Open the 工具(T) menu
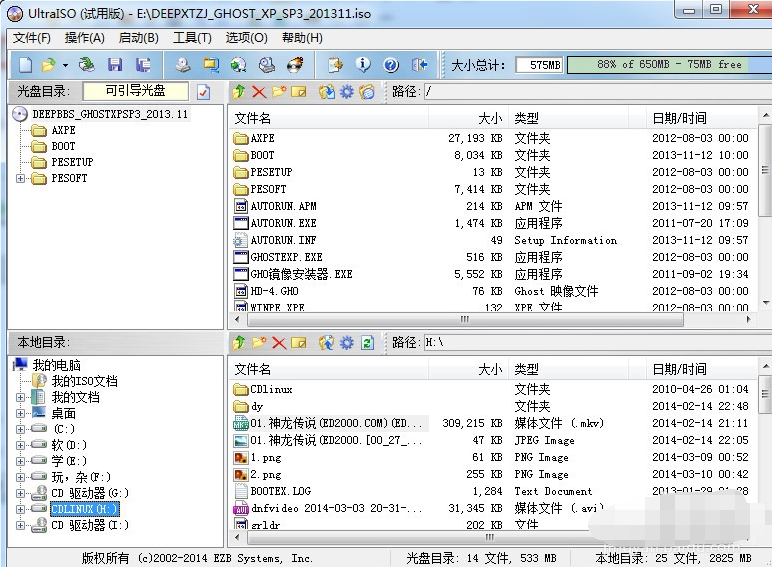Viewport: 772px width, 567px height. point(192,38)
